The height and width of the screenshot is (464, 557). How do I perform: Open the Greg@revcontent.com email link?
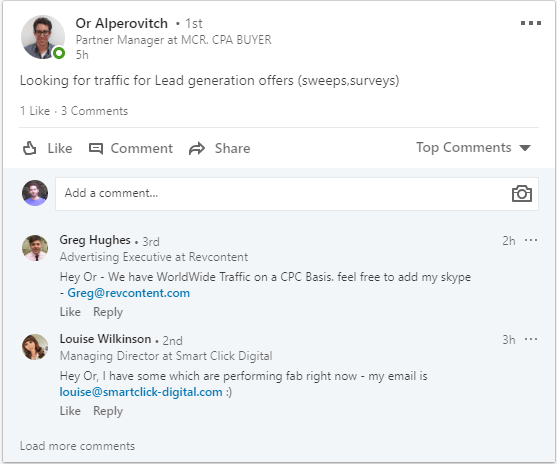click(129, 293)
